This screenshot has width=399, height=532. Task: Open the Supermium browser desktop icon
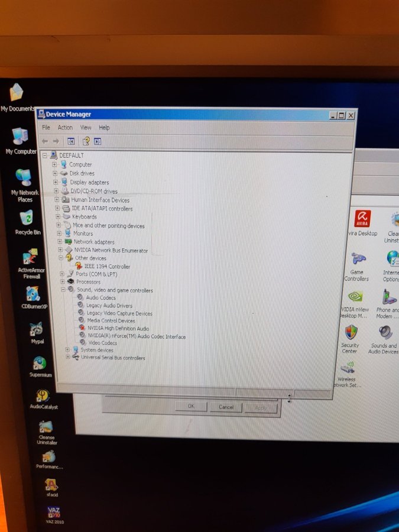coord(40,366)
